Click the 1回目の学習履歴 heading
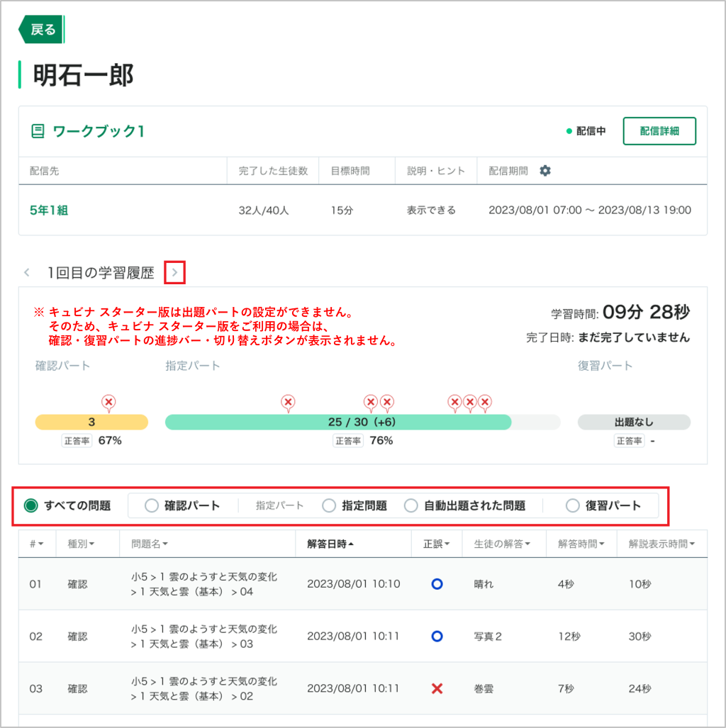726x728 pixels. (101, 272)
